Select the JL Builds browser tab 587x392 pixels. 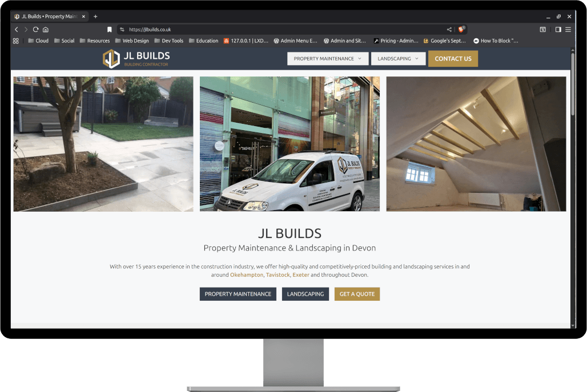(49, 17)
